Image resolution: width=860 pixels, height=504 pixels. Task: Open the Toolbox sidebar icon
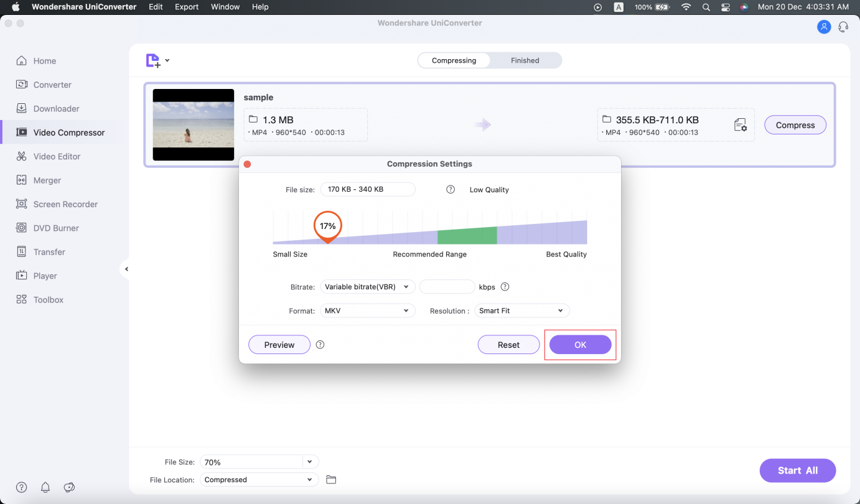click(x=22, y=300)
